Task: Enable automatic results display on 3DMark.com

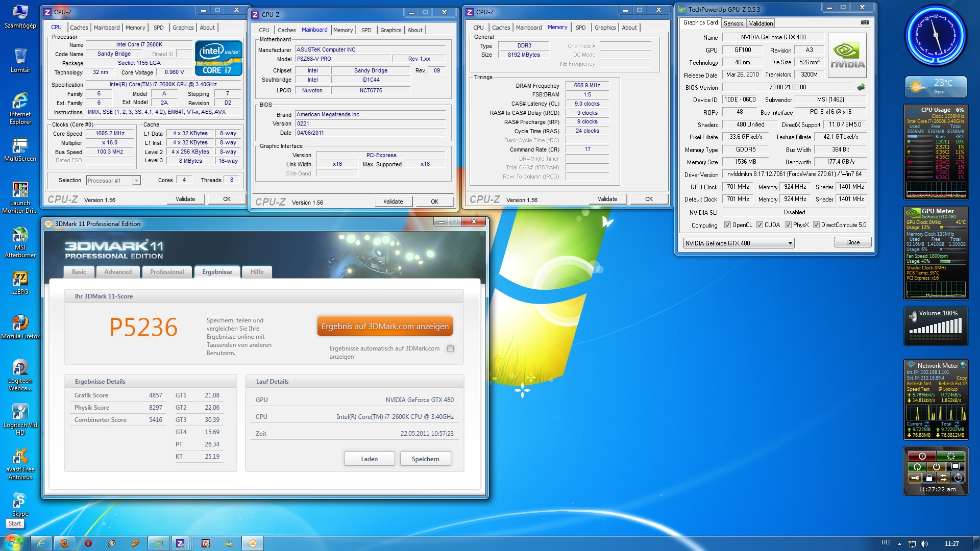Action: point(450,349)
